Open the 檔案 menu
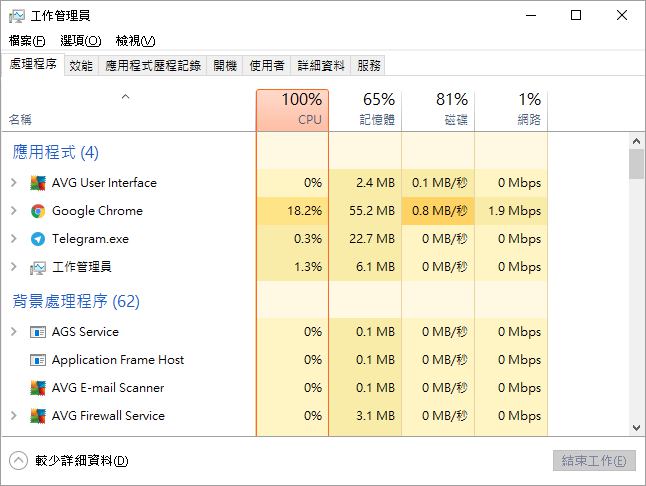 click(27, 41)
